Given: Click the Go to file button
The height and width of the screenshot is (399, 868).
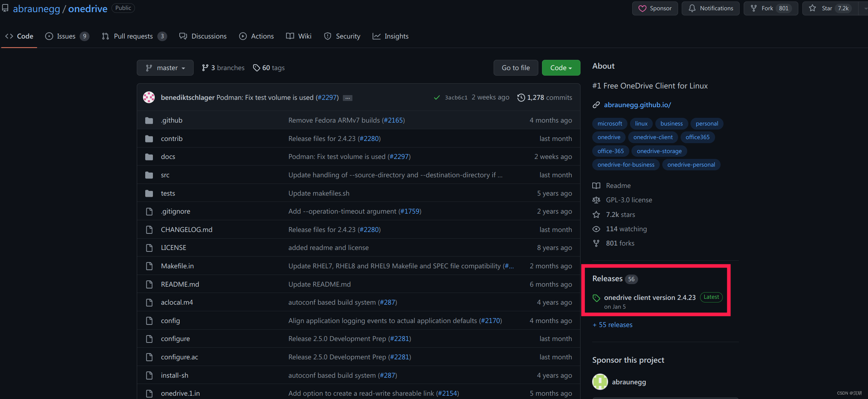Looking at the screenshot, I should tap(516, 68).
